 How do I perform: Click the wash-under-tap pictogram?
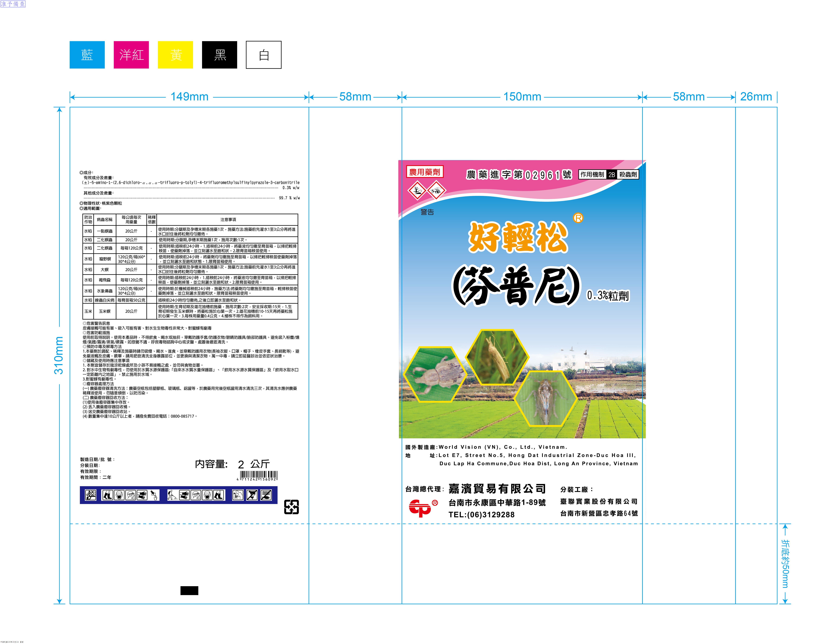238,495
